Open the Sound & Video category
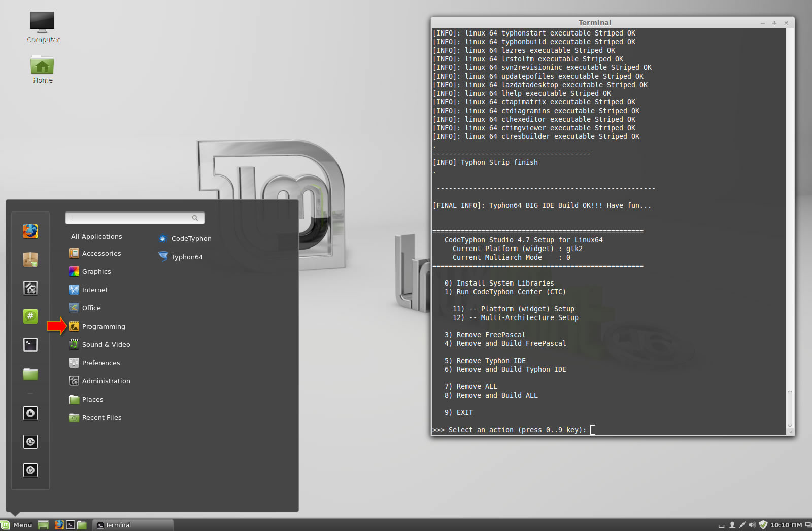Viewport: 812px width, 531px height. click(99, 344)
